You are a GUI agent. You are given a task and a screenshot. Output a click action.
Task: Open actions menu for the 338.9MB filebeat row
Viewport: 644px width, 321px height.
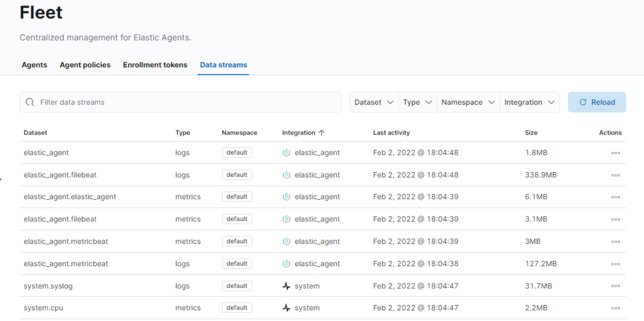615,175
